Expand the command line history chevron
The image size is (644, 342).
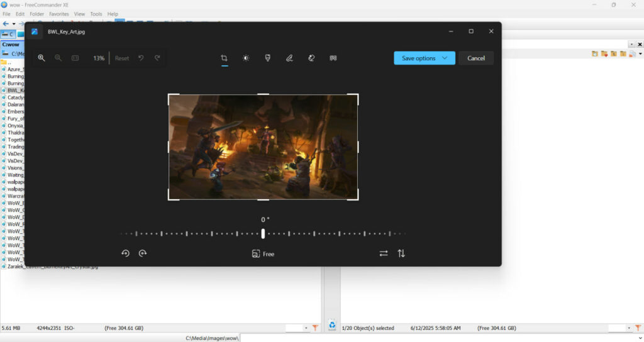pyautogui.click(x=640, y=338)
